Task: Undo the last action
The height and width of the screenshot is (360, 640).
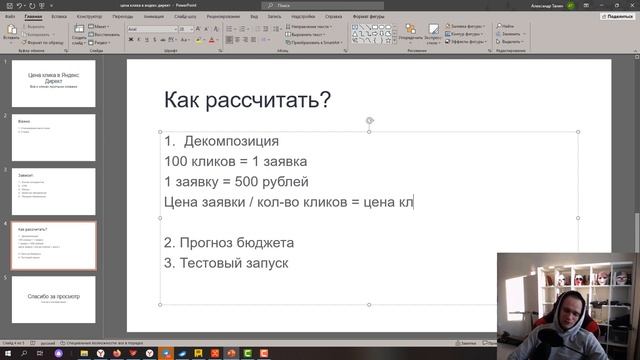Action: click(19, 6)
